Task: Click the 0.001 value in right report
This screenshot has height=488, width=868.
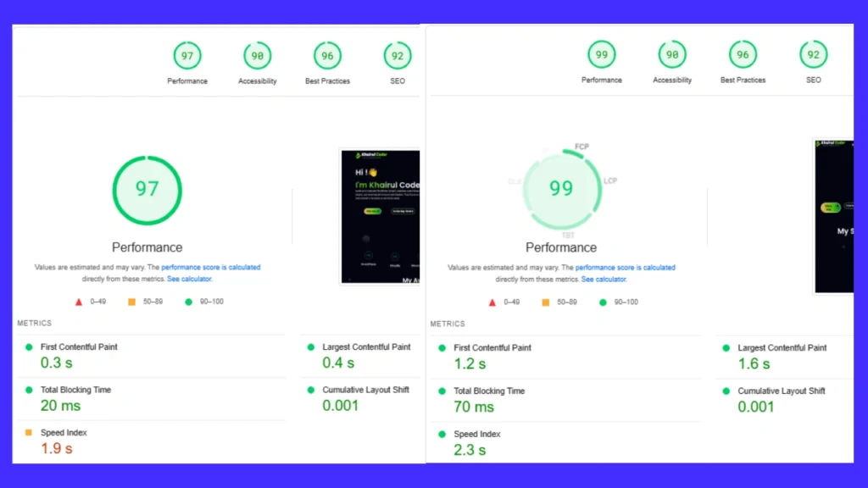Action: click(x=755, y=408)
